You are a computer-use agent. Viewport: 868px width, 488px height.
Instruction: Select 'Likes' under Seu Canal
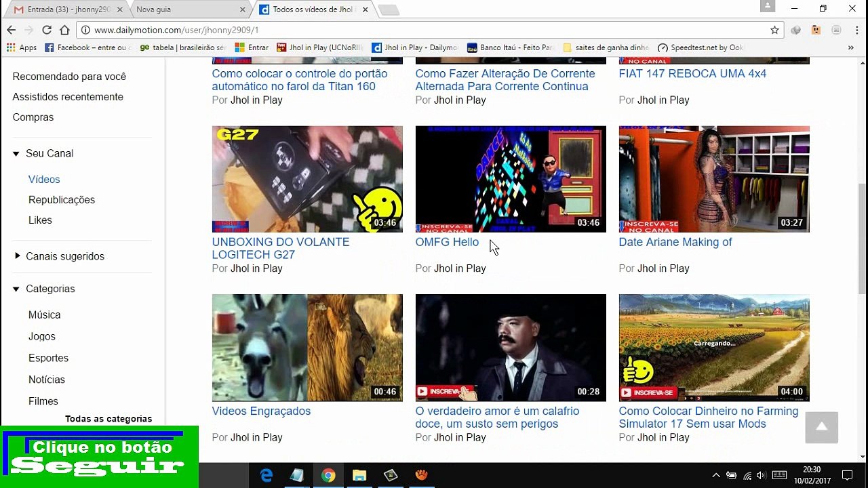click(40, 220)
